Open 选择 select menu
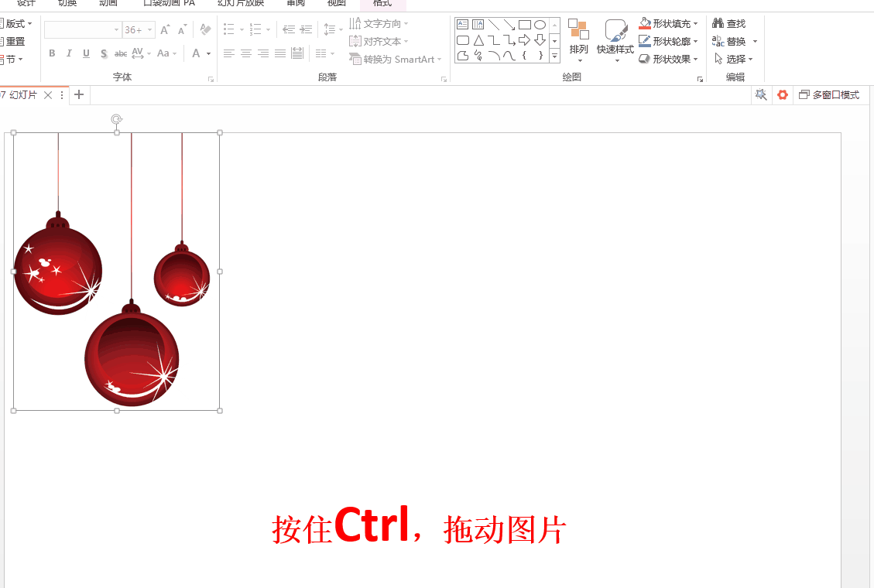The height and width of the screenshot is (588, 874). pyautogui.click(x=734, y=59)
